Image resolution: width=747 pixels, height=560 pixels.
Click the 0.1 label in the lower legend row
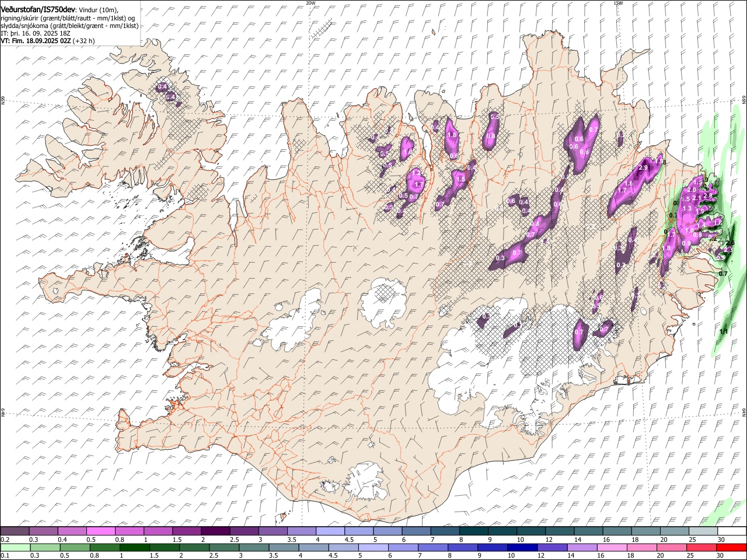point(5,555)
